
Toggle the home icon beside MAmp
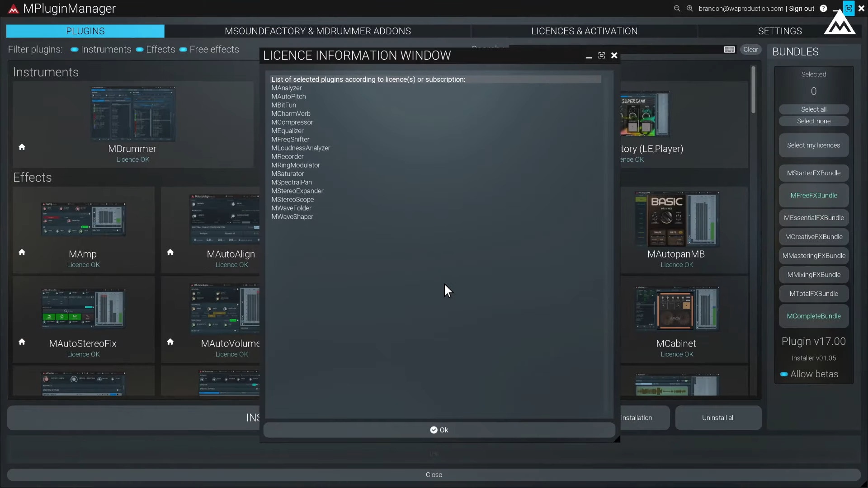coord(22,252)
